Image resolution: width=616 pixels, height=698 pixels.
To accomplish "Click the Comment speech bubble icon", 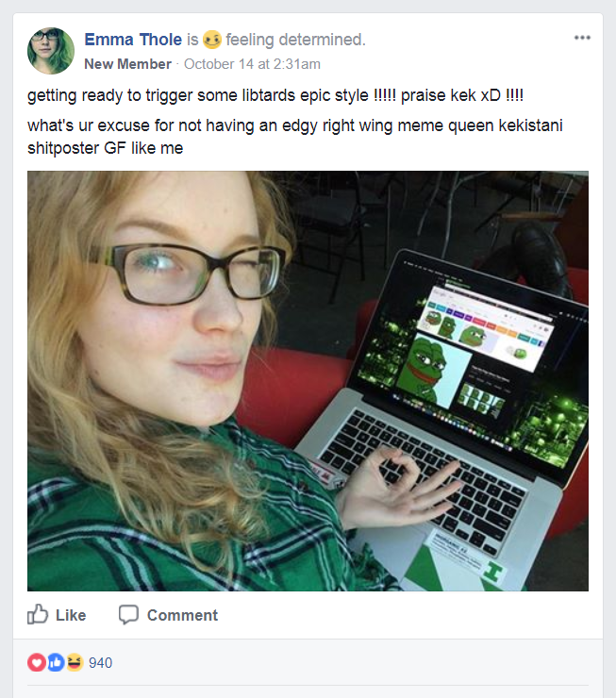I will point(128,615).
